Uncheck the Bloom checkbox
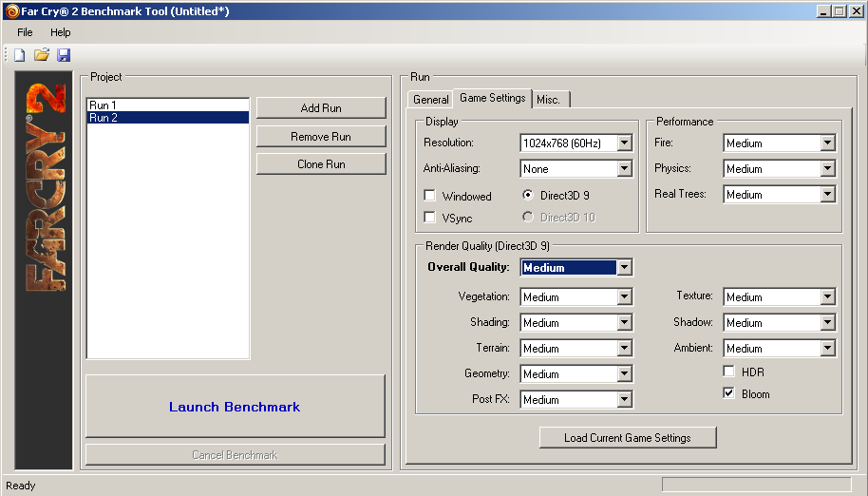Image resolution: width=868 pixels, height=496 pixels. click(x=729, y=393)
